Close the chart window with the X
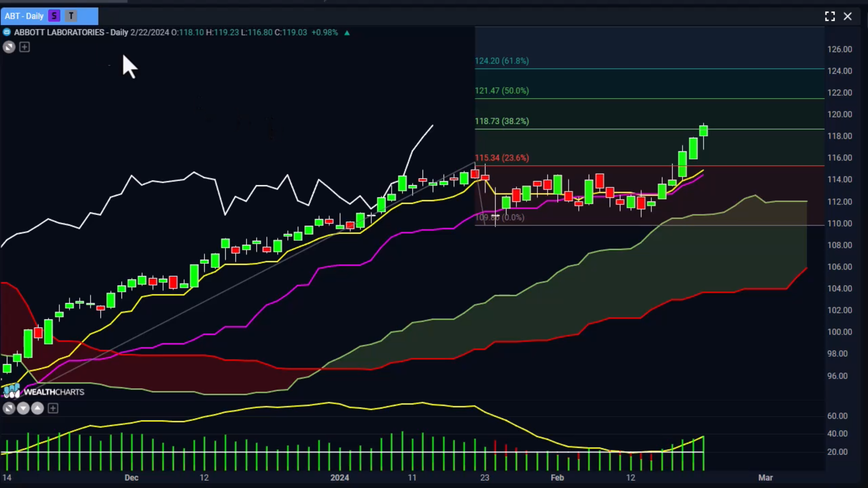The height and width of the screenshot is (488, 868). point(848,16)
